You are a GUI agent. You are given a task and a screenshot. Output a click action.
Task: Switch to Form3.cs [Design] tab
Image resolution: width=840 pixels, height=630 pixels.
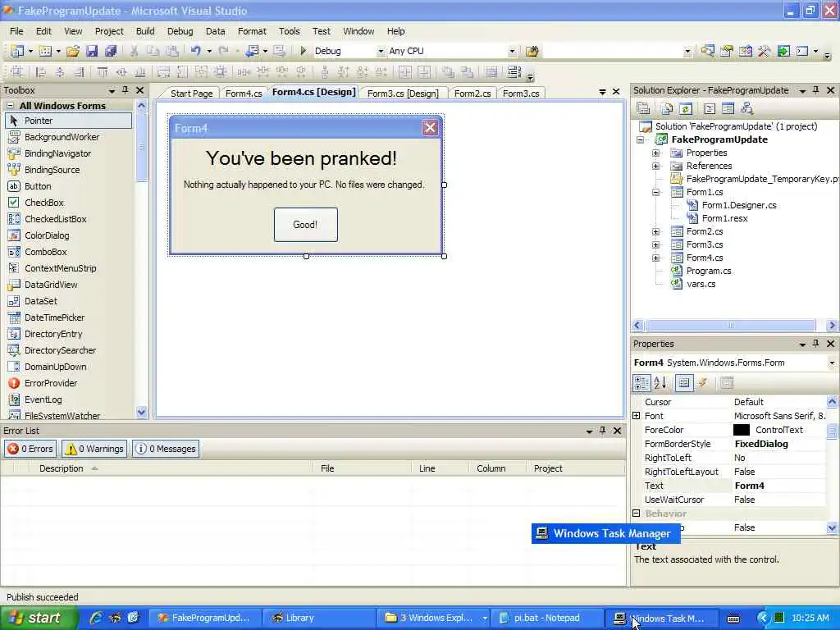403,94
